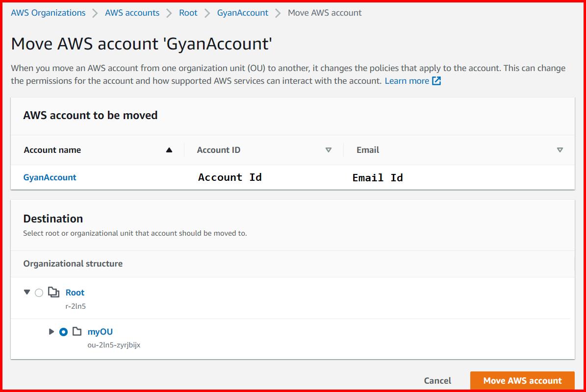Click the AWS accounts breadcrumb item
Image resolution: width=586 pixels, height=392 pixels.
[132, 13]
